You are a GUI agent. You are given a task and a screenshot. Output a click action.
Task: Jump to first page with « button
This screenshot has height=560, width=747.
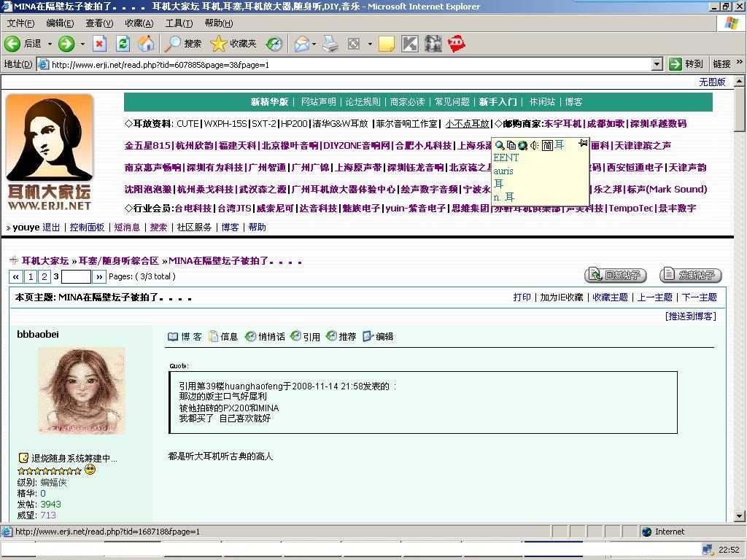point(16,276)
